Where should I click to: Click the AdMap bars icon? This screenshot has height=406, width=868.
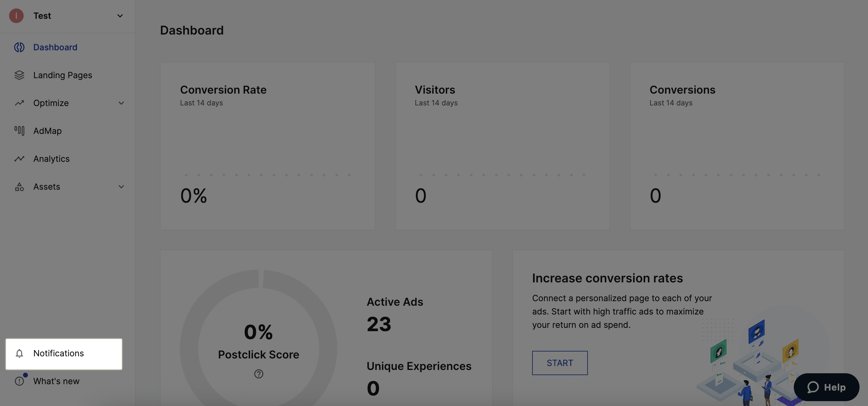(x=19, y=131)
